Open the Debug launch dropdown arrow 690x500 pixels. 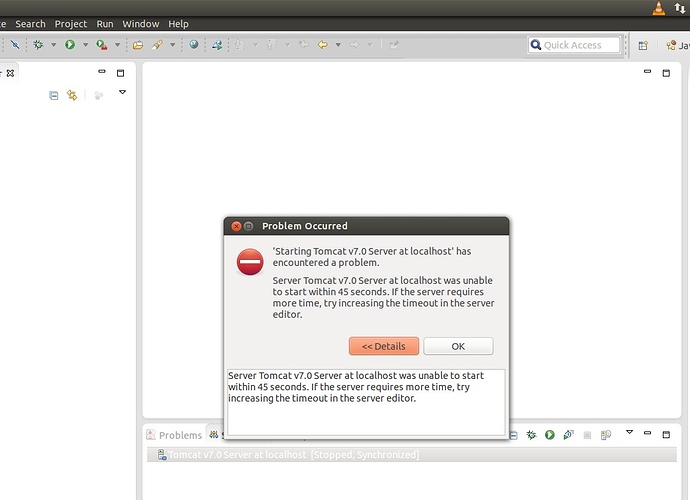click(54, 44)
